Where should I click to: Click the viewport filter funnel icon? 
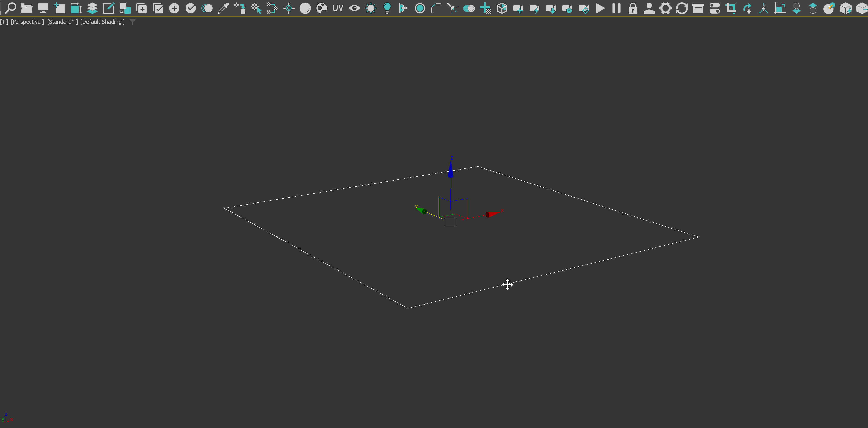(x=133, y=22)
